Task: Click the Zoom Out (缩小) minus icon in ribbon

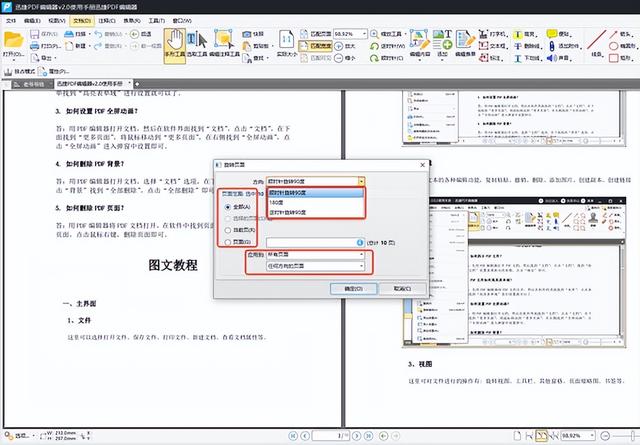Action: click(338, 58)
